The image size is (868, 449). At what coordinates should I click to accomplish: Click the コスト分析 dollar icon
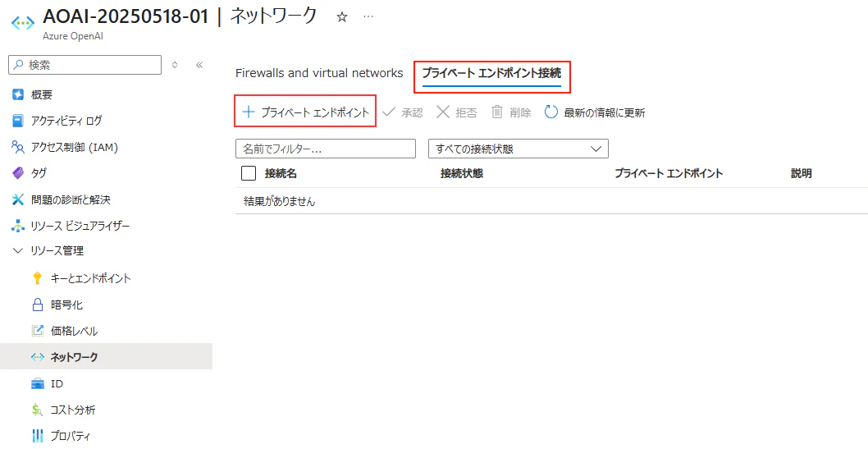point(38,410)
